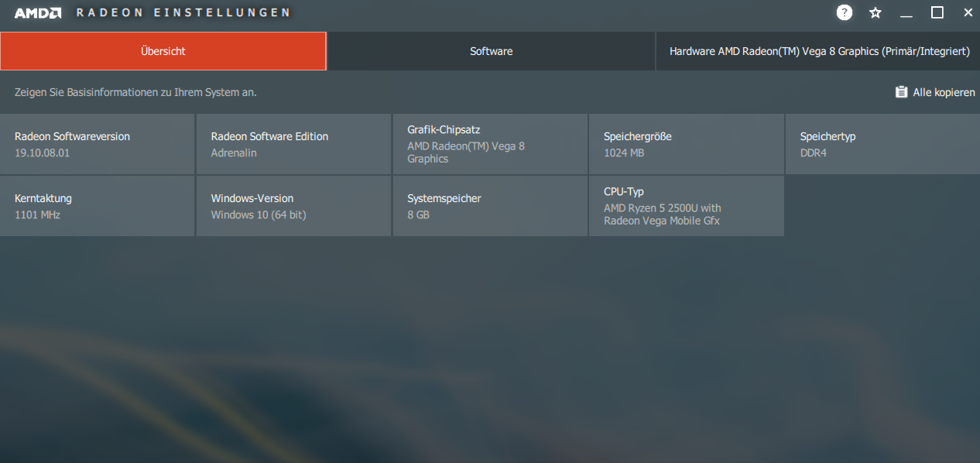Select the Grafik-Chipsatz label

pos(444,129)
